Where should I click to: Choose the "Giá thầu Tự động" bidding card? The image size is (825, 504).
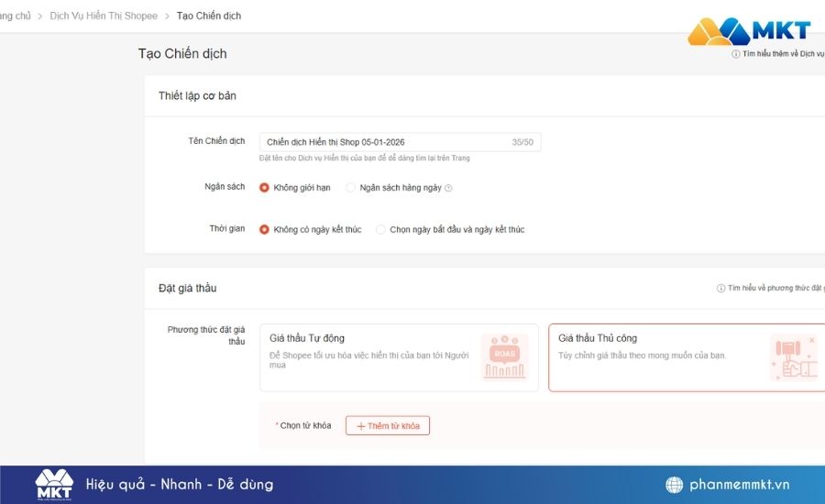399,357
